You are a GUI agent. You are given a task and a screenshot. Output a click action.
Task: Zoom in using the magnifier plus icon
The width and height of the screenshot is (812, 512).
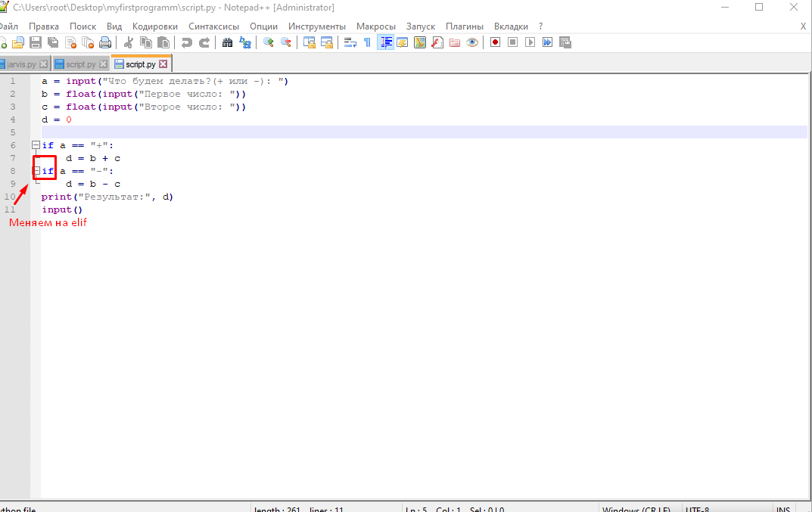tap(268, 42)
